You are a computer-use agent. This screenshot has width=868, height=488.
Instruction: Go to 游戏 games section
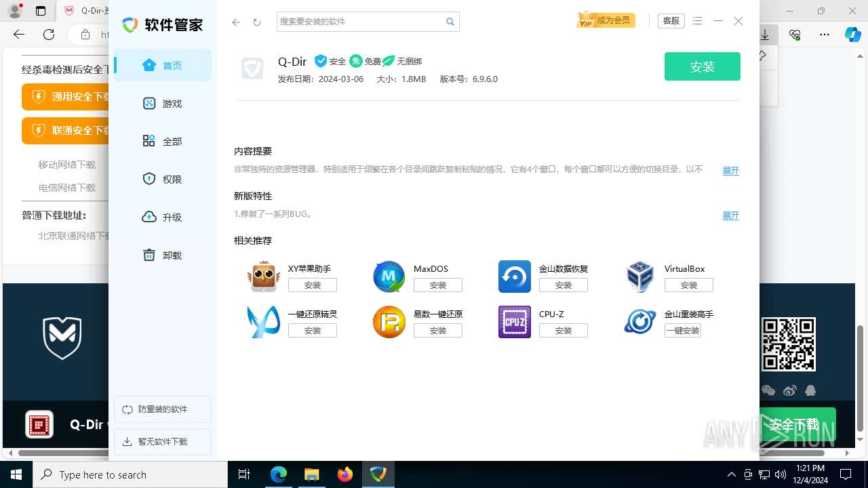click(x=163, y=104)
